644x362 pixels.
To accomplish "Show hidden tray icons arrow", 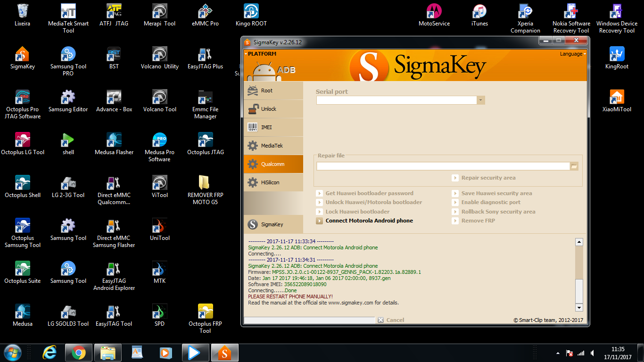I will [559, 353].
